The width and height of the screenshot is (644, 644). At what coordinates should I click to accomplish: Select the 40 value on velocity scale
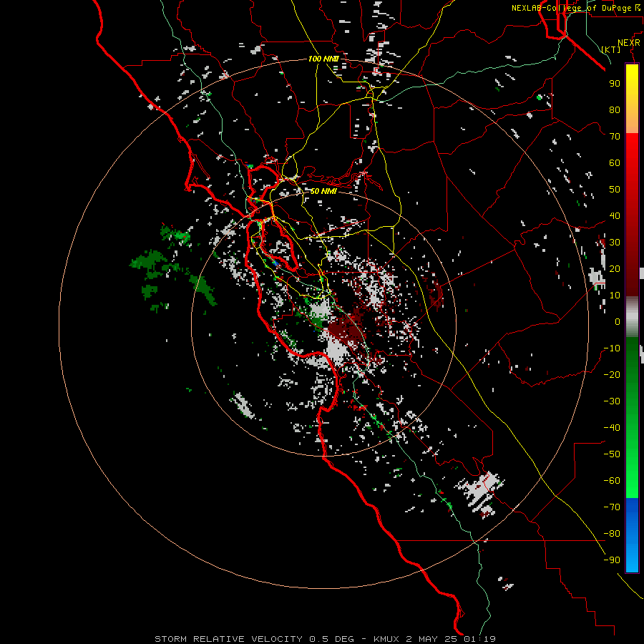[x=615, y=216]
